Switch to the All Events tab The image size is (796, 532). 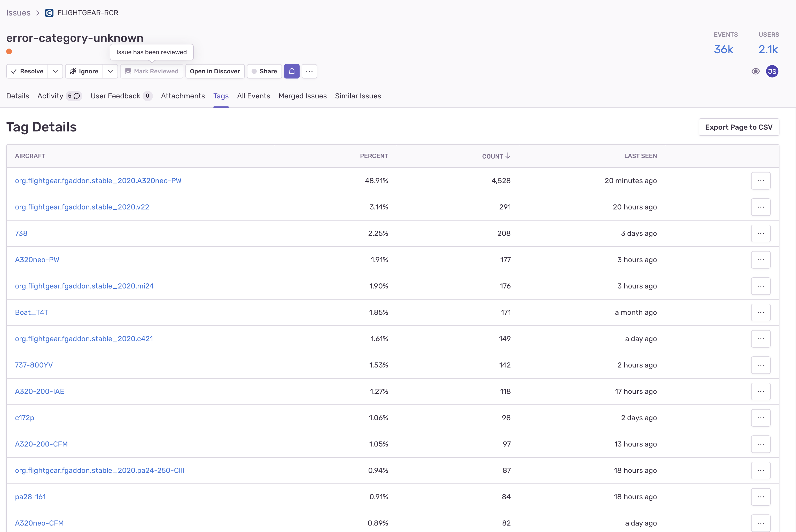pos(253,96)
